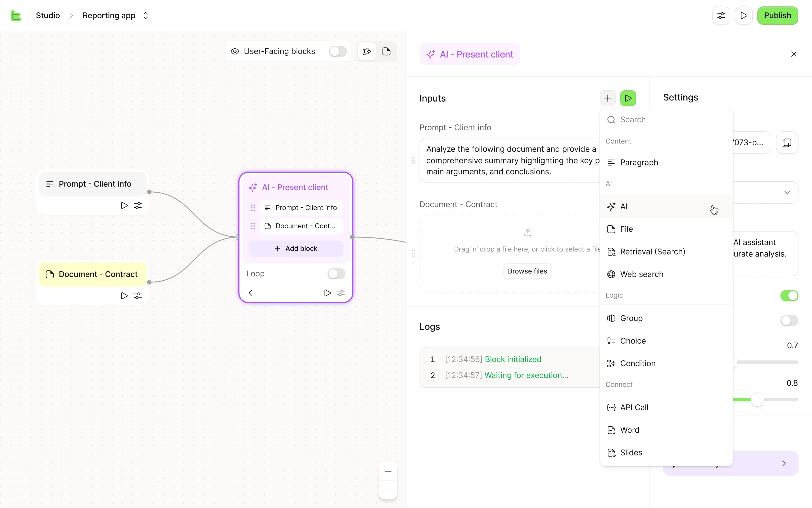Choose AI block from menu
Viewport: 812px width, 508px height.
pos(666,207)
